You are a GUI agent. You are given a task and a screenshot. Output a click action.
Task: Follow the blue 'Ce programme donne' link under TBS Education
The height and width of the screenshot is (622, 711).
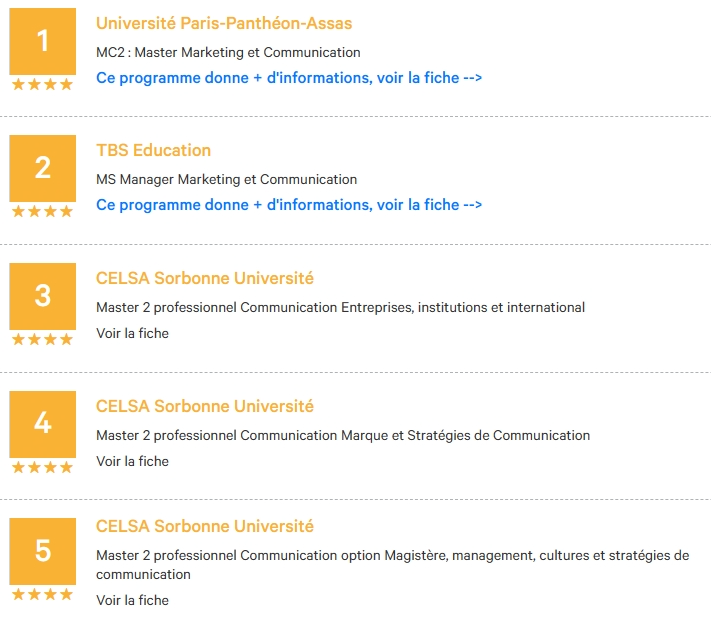pyautogui.click(x=289, y=204)
